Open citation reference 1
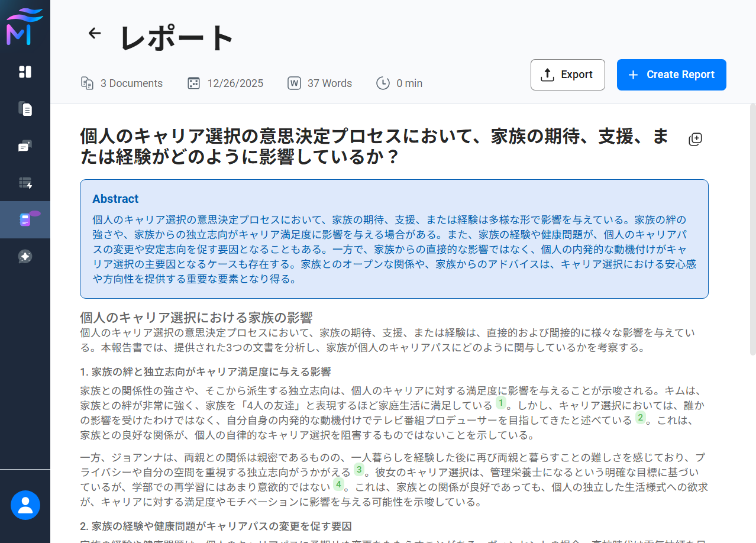The width and height of the screenshot is (756, 543). (x=500, y=403)
